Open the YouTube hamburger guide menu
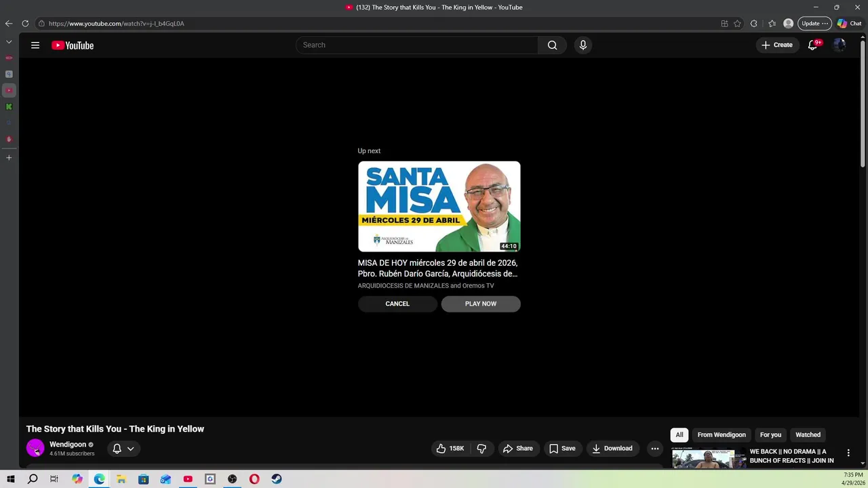 [x=35, y=45]
